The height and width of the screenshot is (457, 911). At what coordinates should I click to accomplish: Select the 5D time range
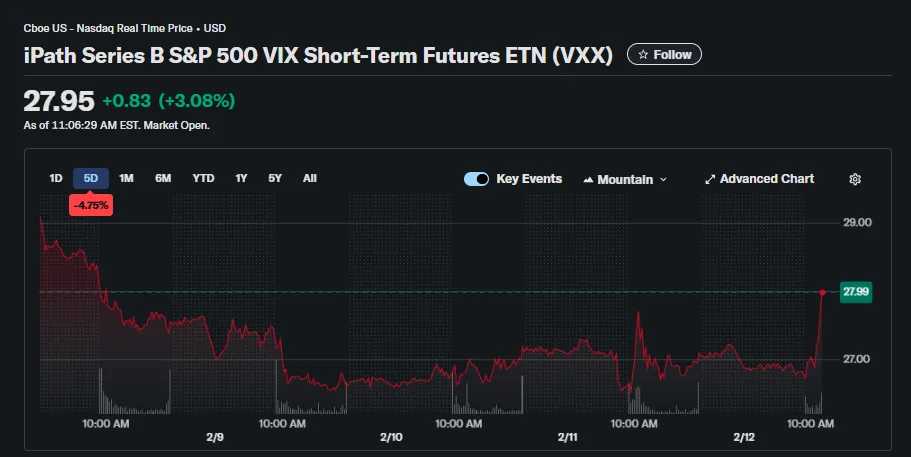[x=91, y=179]
